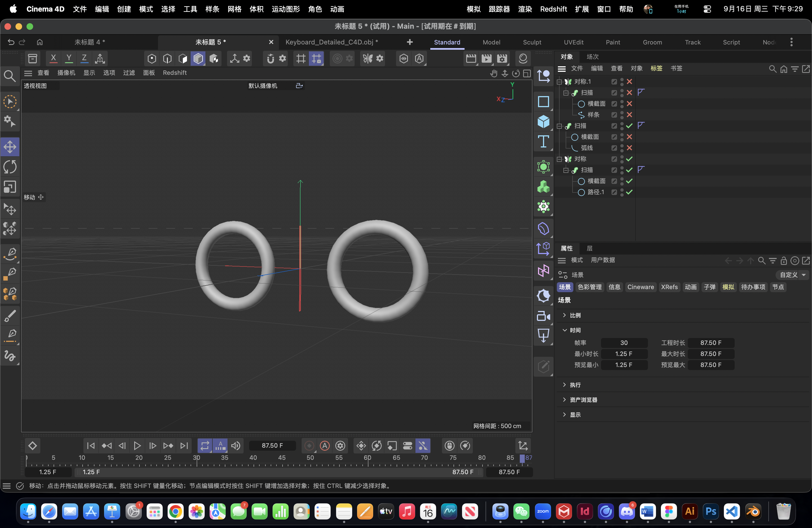Lock the Z axis

[84, 59]
